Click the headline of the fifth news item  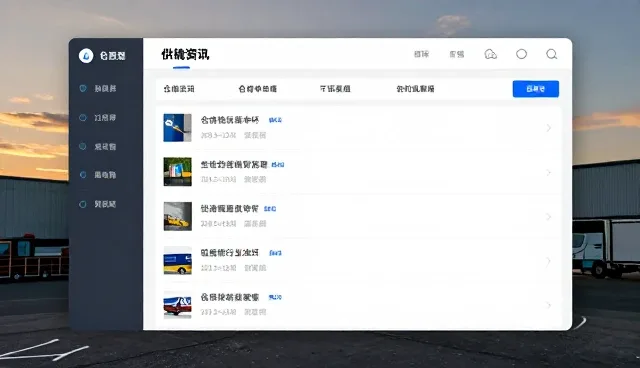[x=230, y=297]
